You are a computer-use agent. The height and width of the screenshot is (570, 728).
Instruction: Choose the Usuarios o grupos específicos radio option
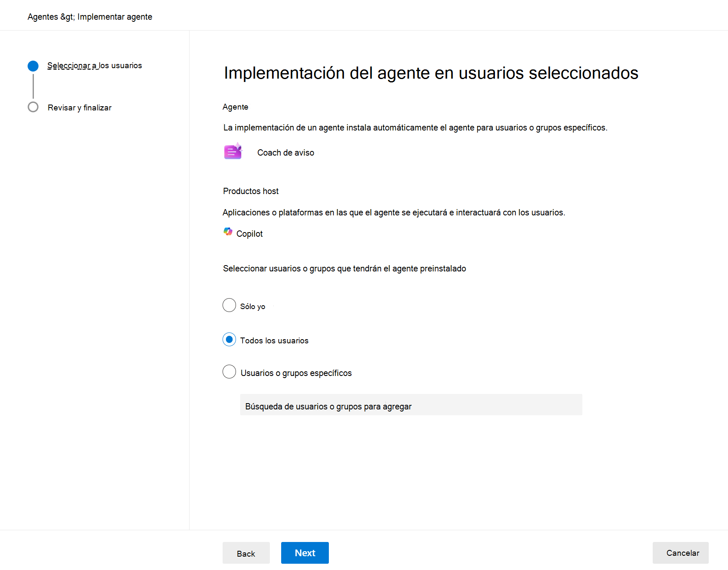(x=229, y=372)
